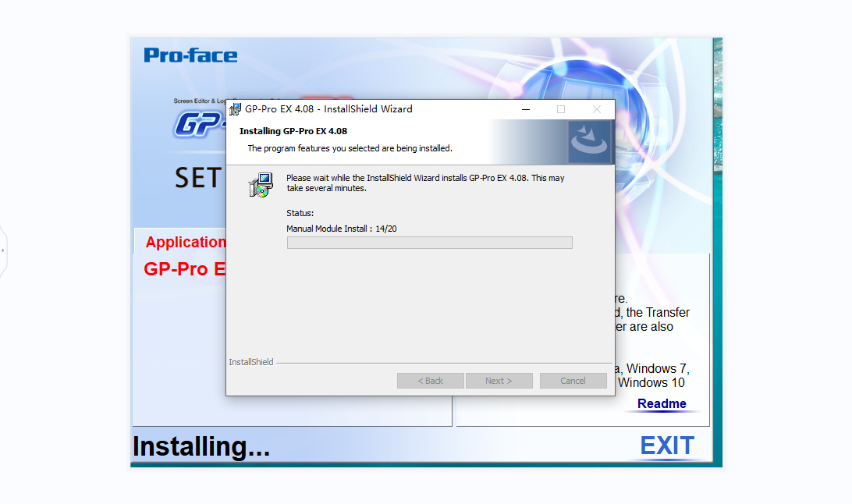This screenshot has height=504, width=852.
Task: Minimize the InstallShield Wizard window
Action: click(525, 109)
